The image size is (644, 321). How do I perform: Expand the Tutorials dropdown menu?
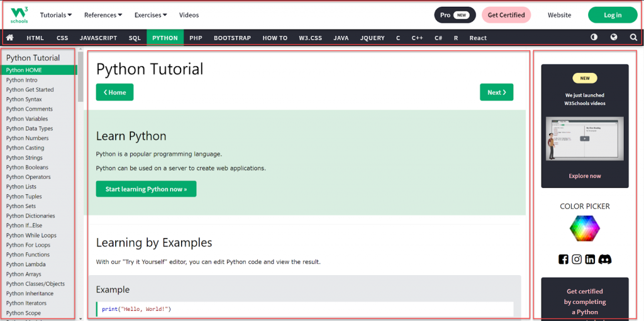[x=56, y=15]
